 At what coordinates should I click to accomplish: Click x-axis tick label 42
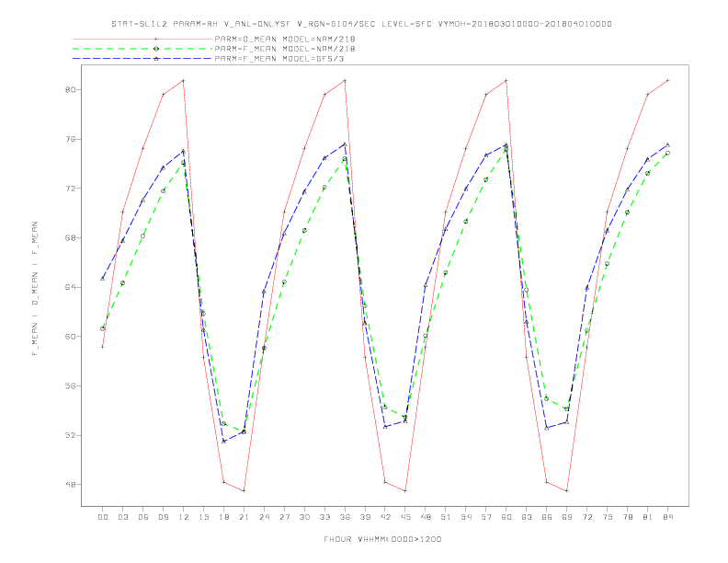(x=385, y=517)
